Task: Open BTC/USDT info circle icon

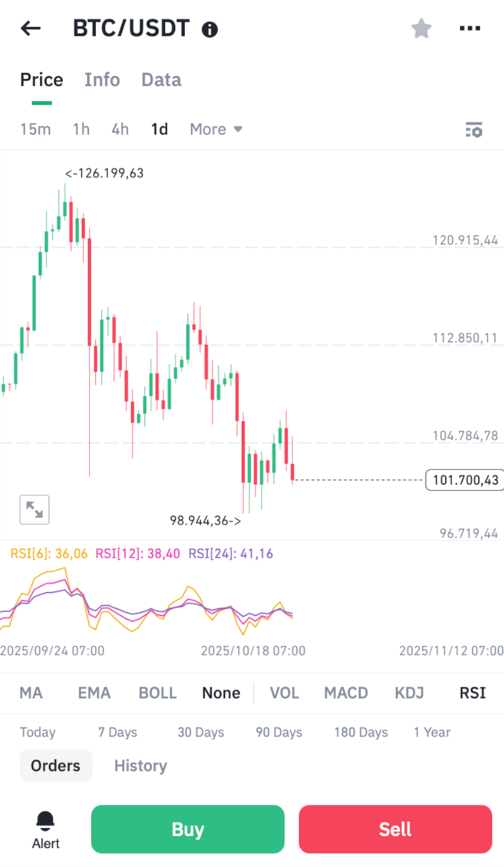Action: 210,30
